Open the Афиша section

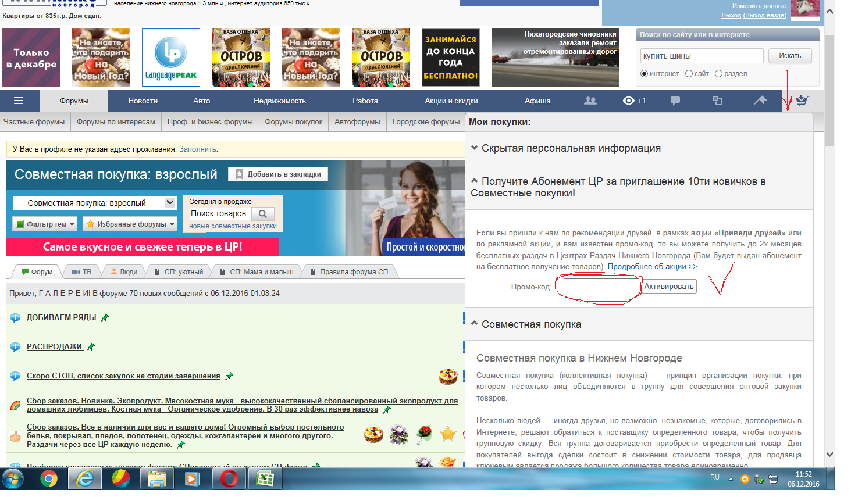click(537, 101)
